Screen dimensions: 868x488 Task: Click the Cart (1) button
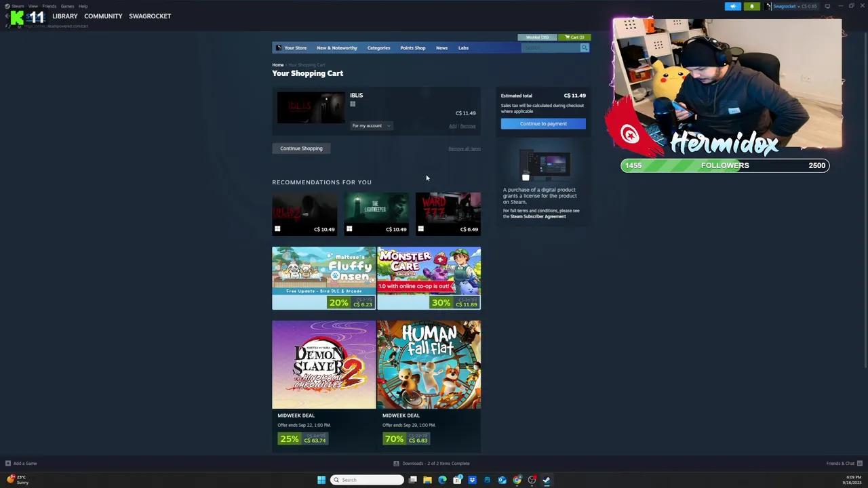pos(575,37)
